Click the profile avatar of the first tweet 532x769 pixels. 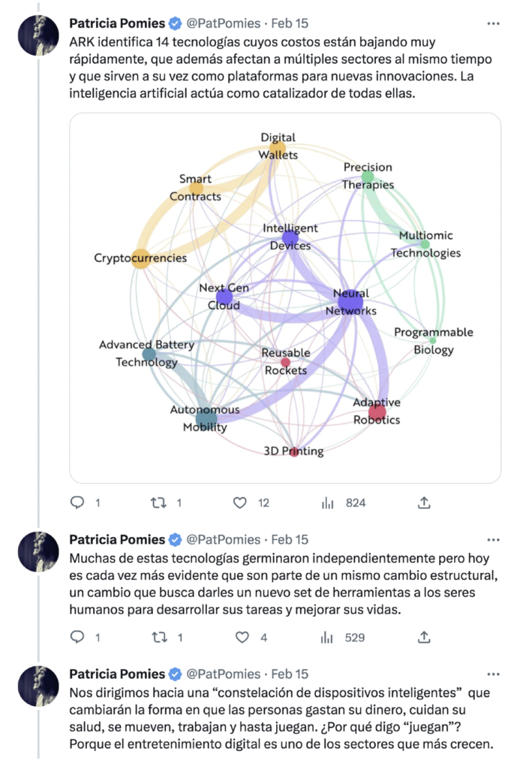(x=39, y=35)
